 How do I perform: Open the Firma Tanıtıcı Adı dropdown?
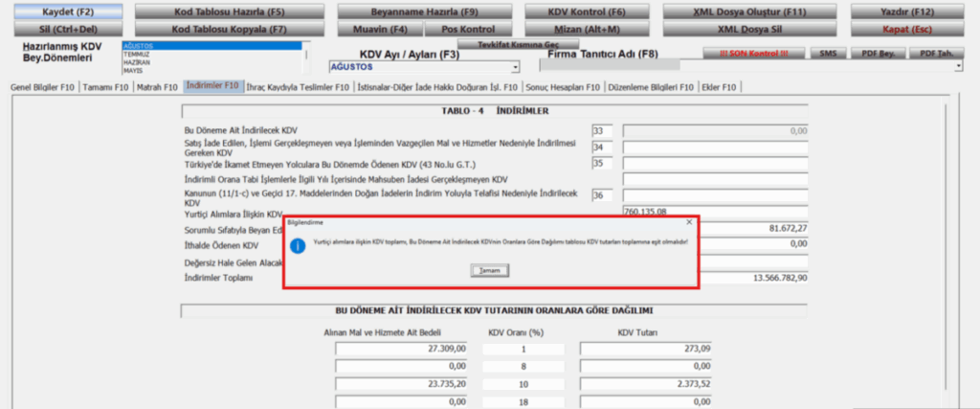click(959, 66)
